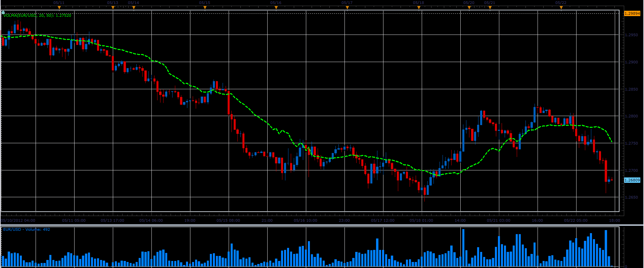This screenshot has width=644, height=268.
Task: Click the 05/11 05:00 time axis label
Action: (x=74, y=220)
